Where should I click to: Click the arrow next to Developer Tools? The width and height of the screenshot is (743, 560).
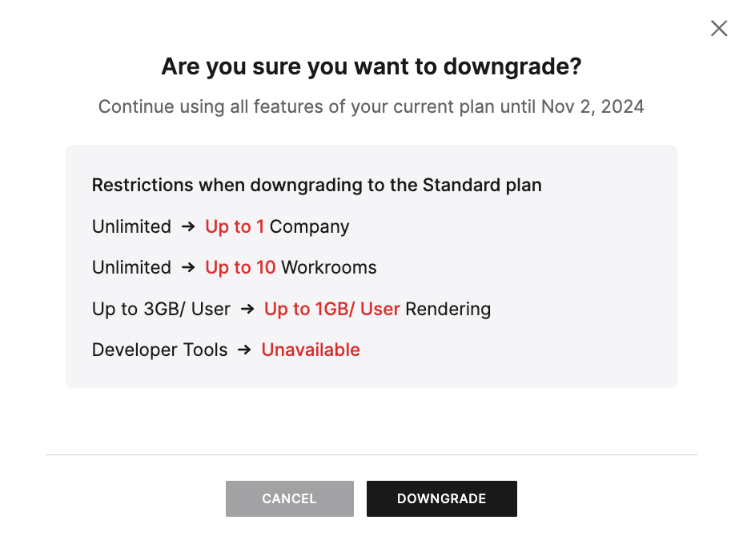coord(245,350)
